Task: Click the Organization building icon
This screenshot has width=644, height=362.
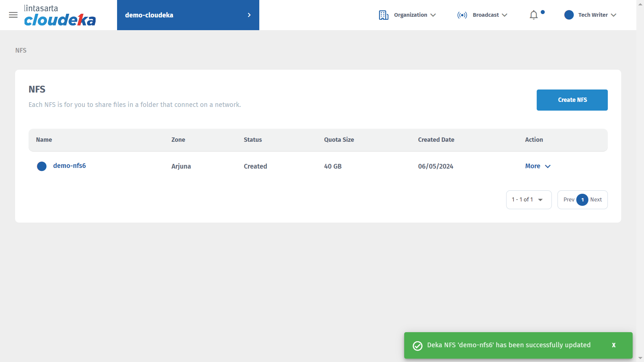Action: coord(383,15)
